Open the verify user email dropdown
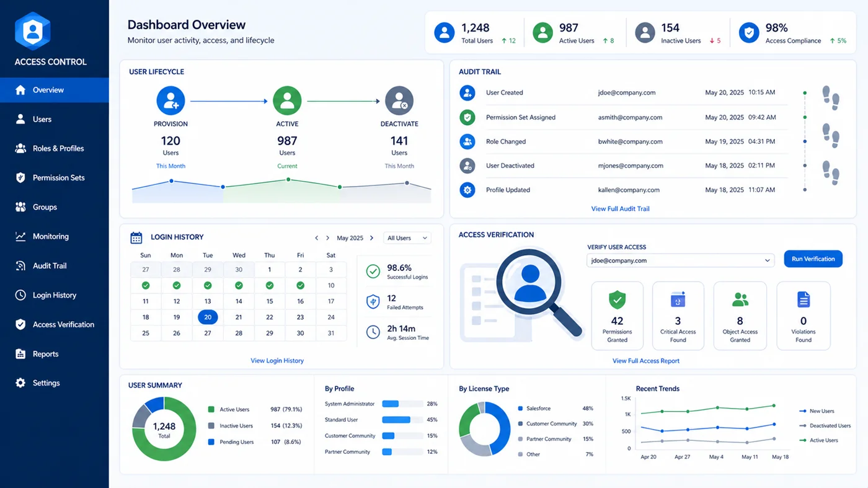Viewport: 868px width, 488px height. click(x=680, y=260)
